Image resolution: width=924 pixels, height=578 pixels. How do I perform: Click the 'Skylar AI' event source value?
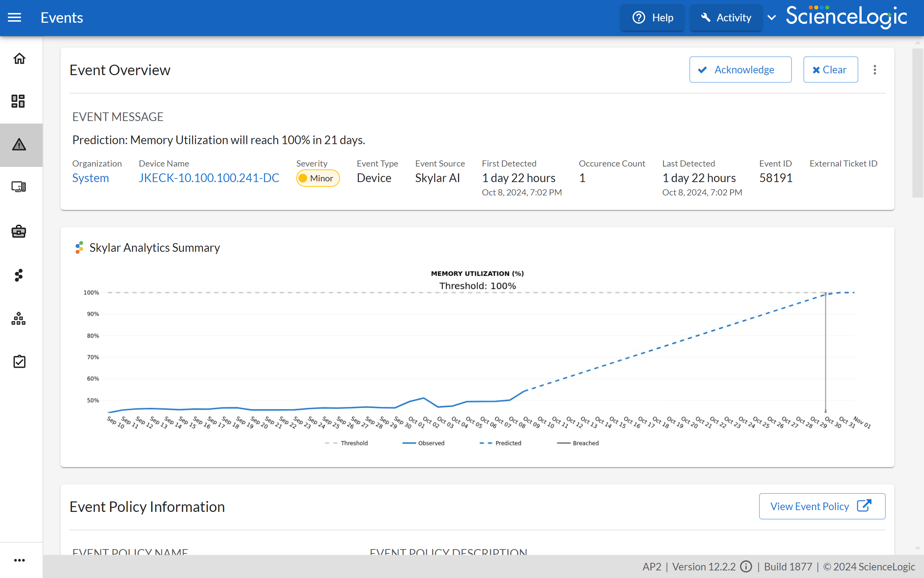tap(437, 178)
